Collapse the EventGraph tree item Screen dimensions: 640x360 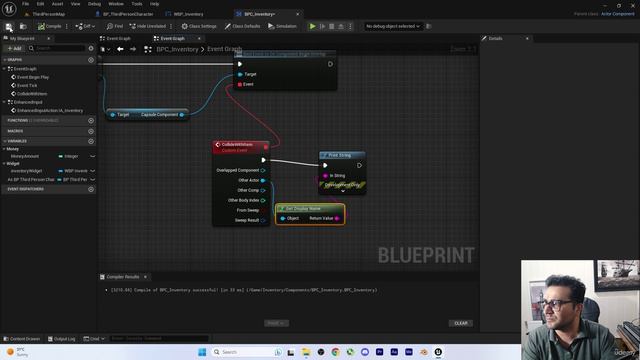(x=4, y=69)
